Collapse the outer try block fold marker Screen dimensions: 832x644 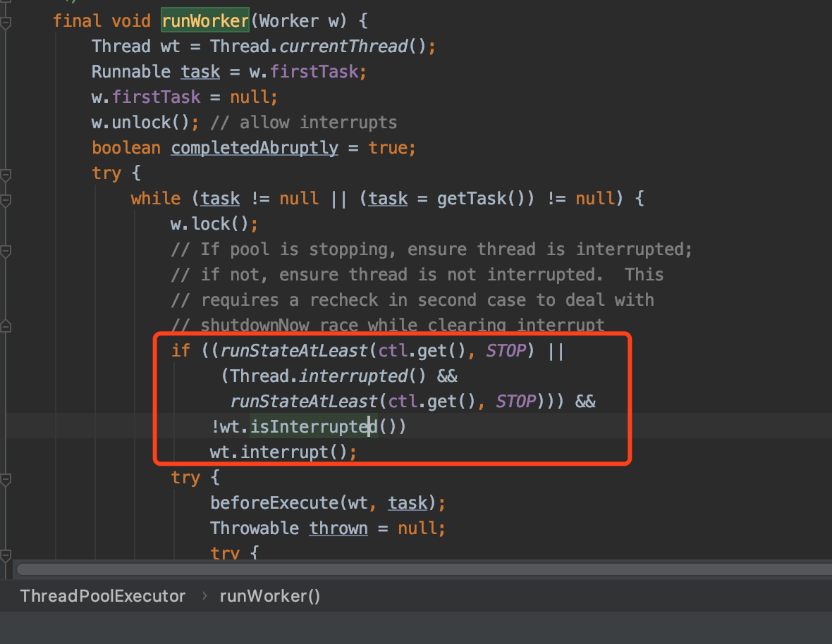click(6, 175)
